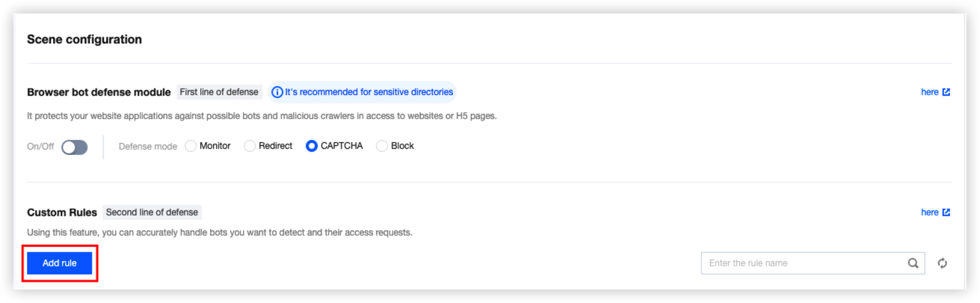Click the info icon beside the recommendation
Viewport: 980px width, 303px height.
click(x=277, y=92)
